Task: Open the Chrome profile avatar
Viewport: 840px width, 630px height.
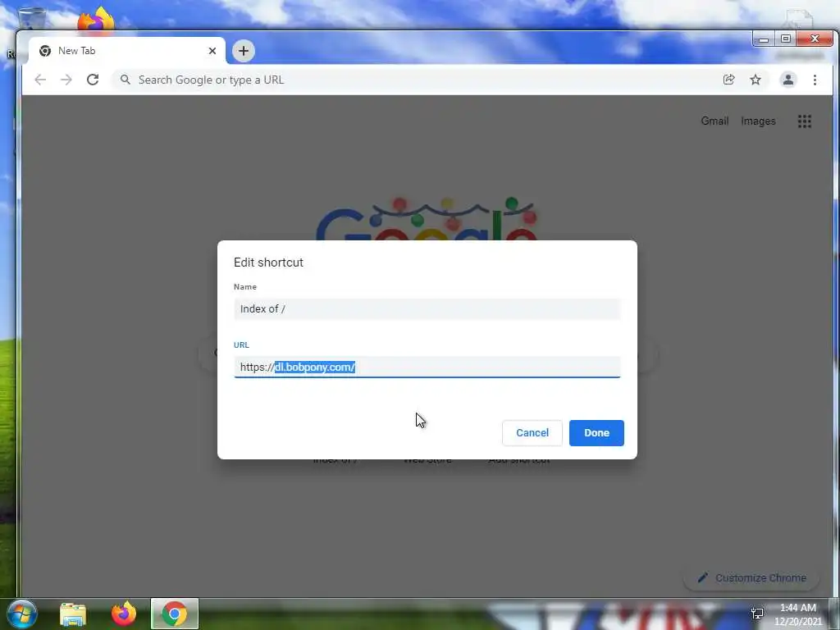Action: coord(788,80)
